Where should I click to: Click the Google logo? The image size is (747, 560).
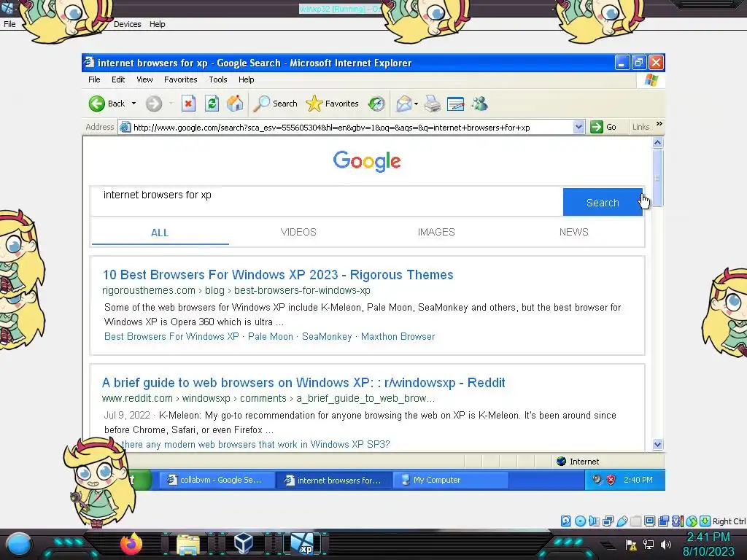tap(367, 161)
